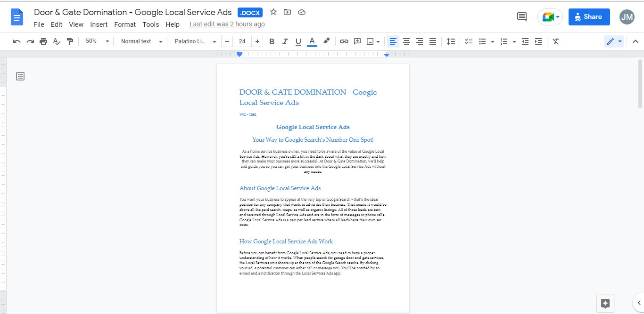Viewport: 644px width, 314px height.
Task: Click the Explore star button
Action: (x=606, y=304)
